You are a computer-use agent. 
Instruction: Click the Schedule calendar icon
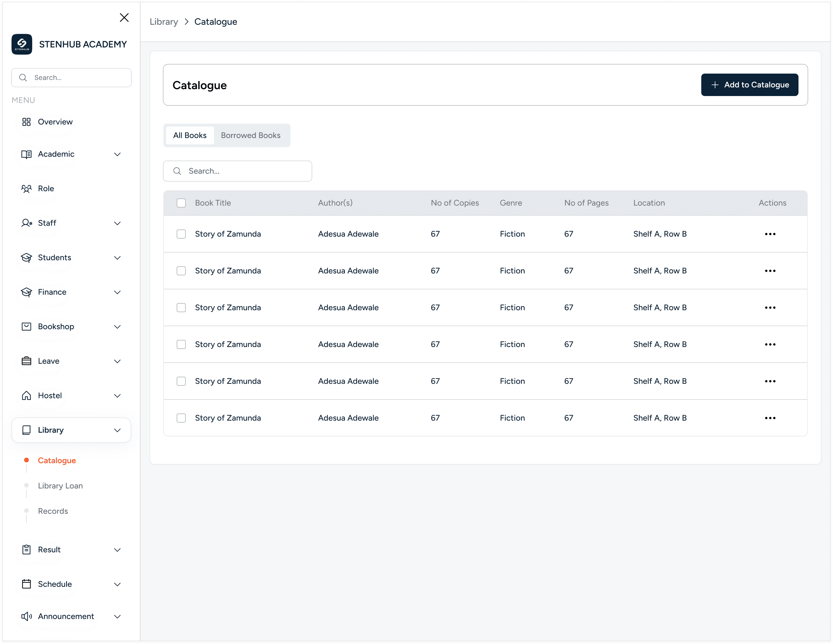coord(26,584)
